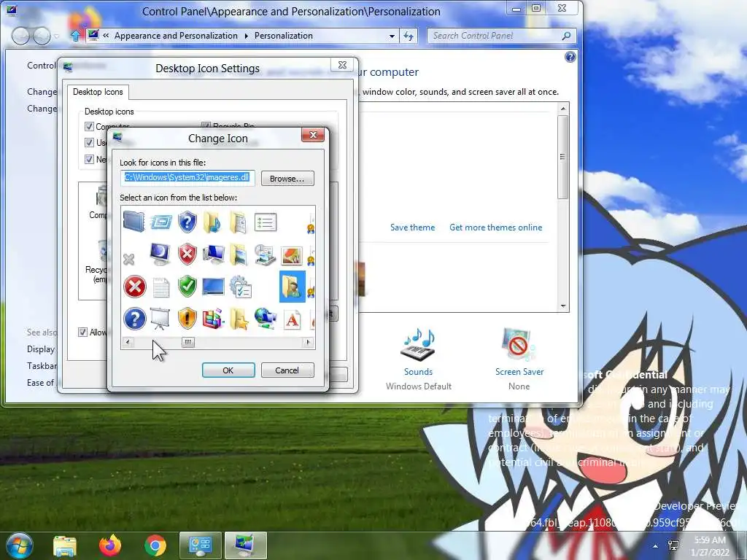747x560 pixels.
Task: Select the globe network connection icon
Action: click(x=266, y=319)
